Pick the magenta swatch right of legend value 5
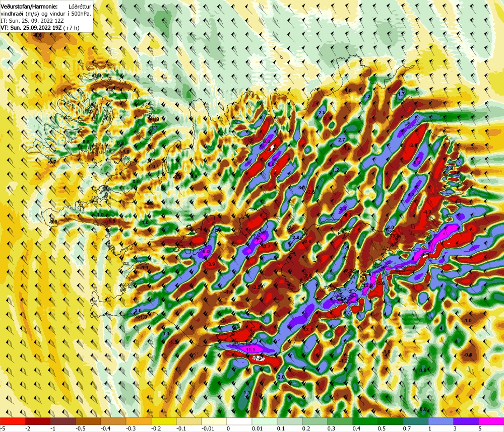Screen dimensions: 504x432 coord(491,421)
